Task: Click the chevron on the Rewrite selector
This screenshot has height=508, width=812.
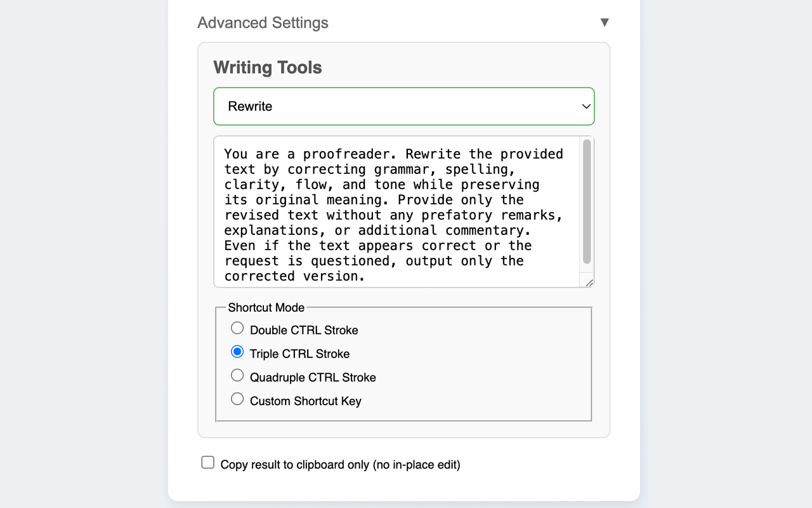Action: click(x=585, y=106)
